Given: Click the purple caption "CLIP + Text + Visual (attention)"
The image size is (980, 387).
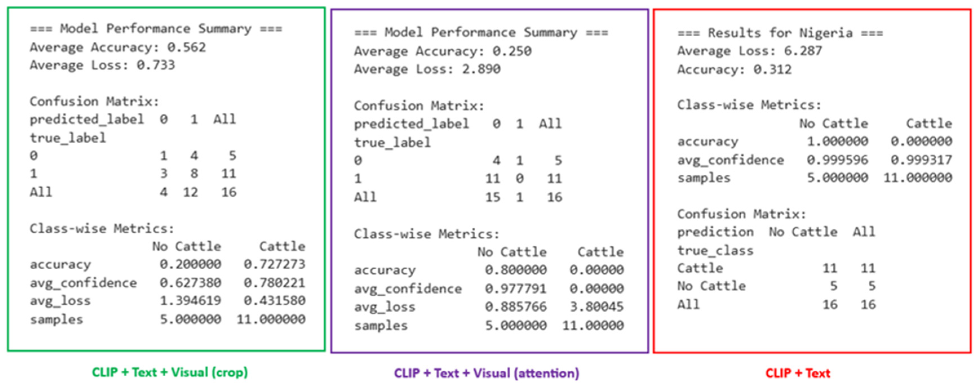Looking at the screenshot, I should (x=486, y=373).
